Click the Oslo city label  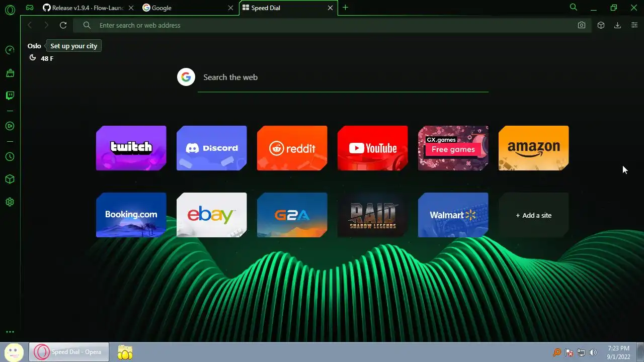pyautogui.click(x=34, y=46)
